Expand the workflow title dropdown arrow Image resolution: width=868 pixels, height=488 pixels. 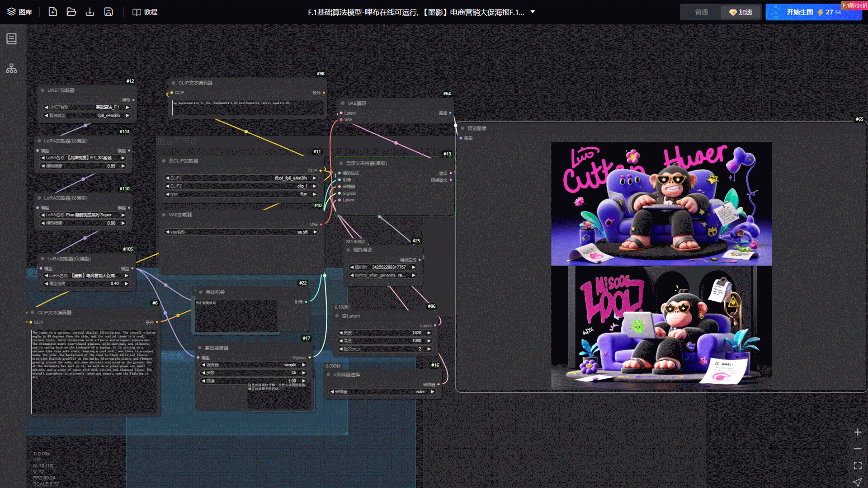click(533, 12)
